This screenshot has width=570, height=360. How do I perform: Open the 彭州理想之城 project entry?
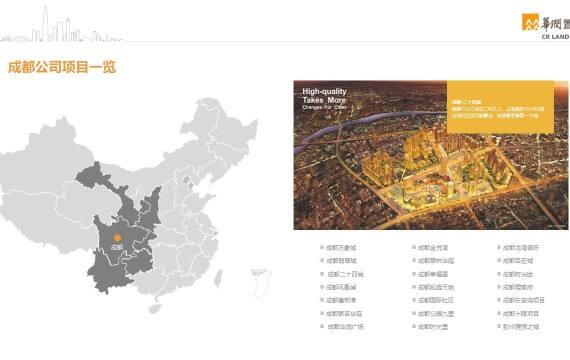click(521, 327)
